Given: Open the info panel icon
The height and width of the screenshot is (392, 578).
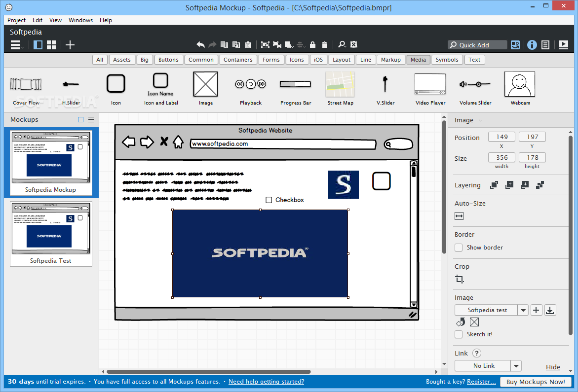Looking at the screenshot, I should 532,45.
